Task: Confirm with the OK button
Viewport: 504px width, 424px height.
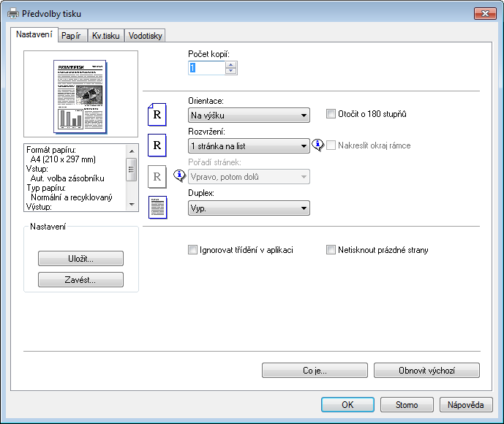Action: (x=347, y=405)
